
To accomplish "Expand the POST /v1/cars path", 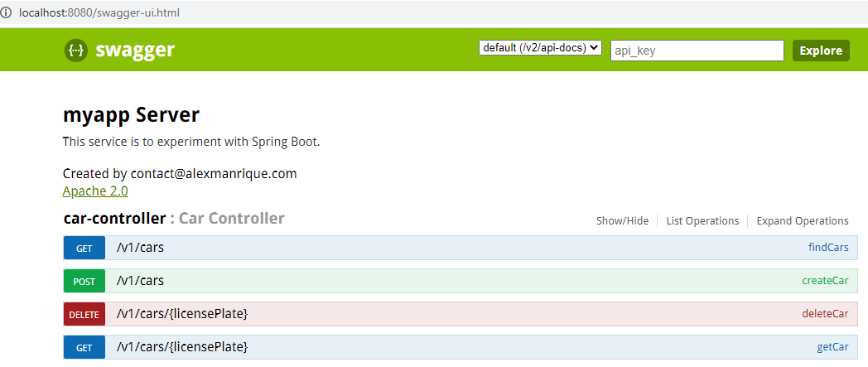I will click(x=140, y=281).
